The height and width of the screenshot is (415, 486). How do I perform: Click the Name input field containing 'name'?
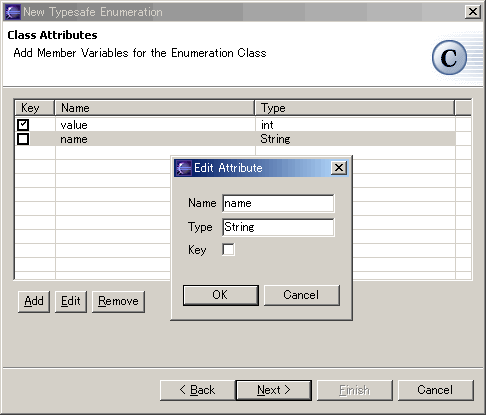pos(278,203)
